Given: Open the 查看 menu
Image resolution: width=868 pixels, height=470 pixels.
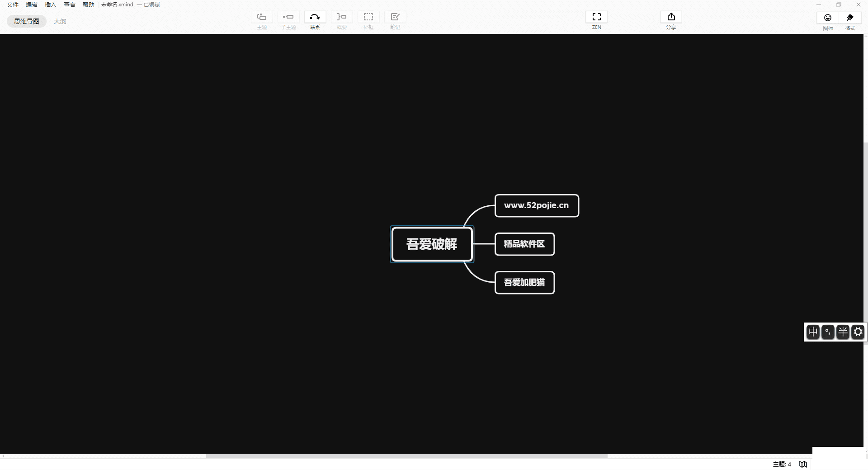Looking at the screenshot, I should click(70, 5).
